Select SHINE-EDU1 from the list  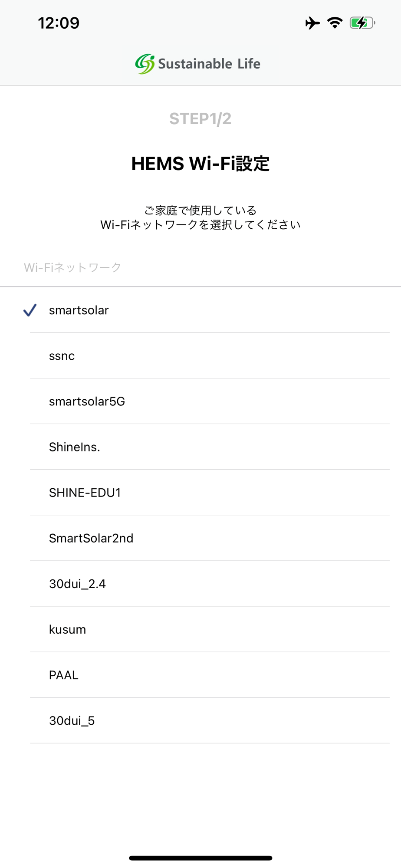tap(85, 493)
